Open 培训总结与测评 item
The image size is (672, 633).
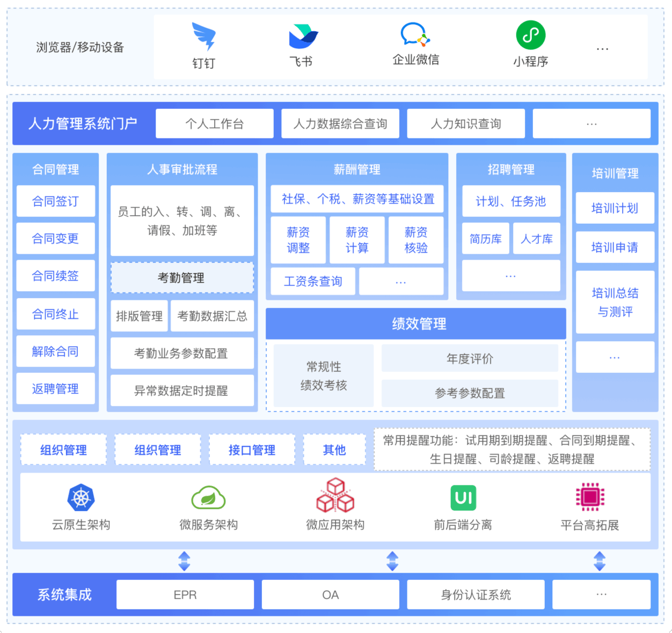615,302
